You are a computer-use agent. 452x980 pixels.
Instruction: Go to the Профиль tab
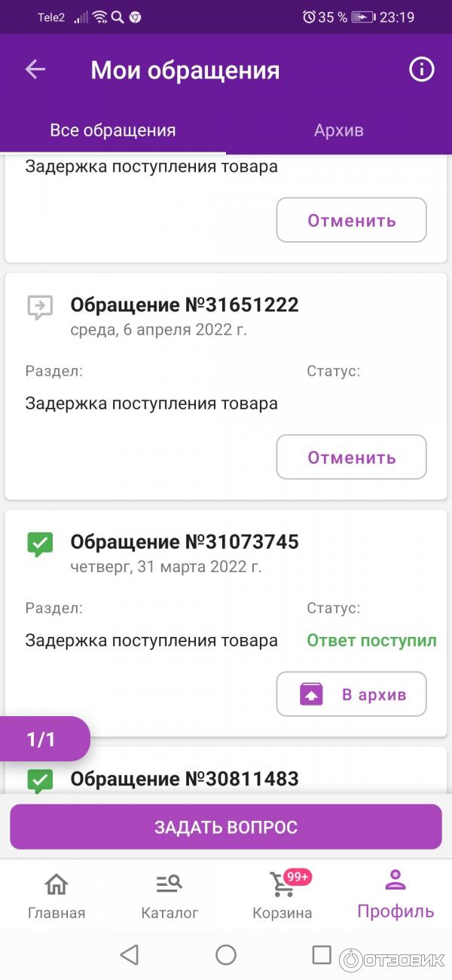(x=395, y=895)
